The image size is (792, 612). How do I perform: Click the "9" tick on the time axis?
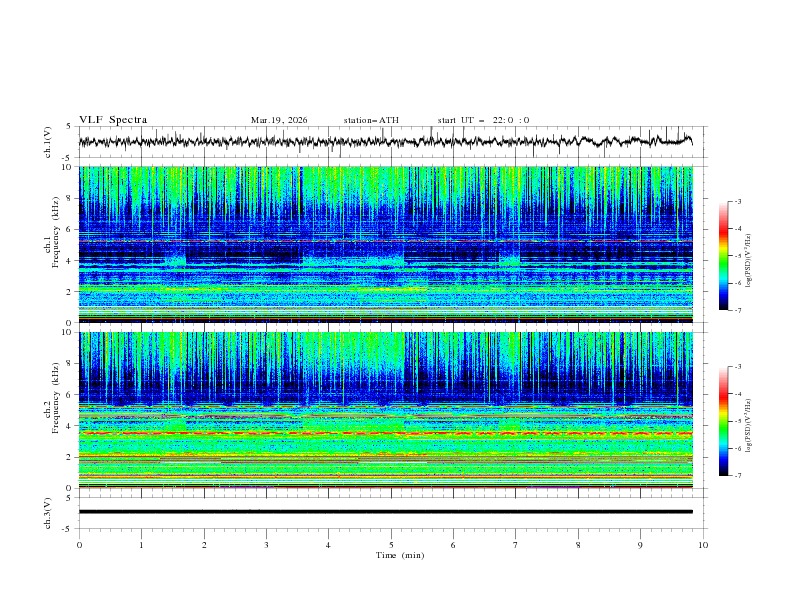[640, 545]
